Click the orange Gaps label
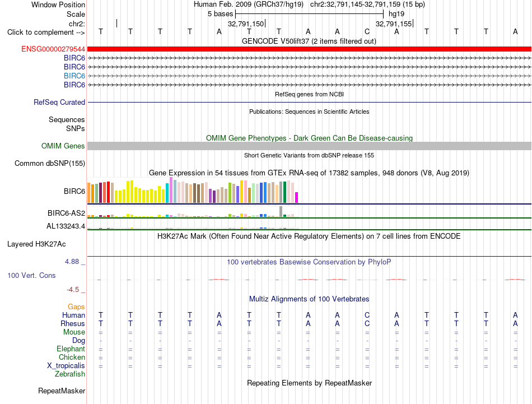This screenshot has height=404, width=532. (76, 307)
